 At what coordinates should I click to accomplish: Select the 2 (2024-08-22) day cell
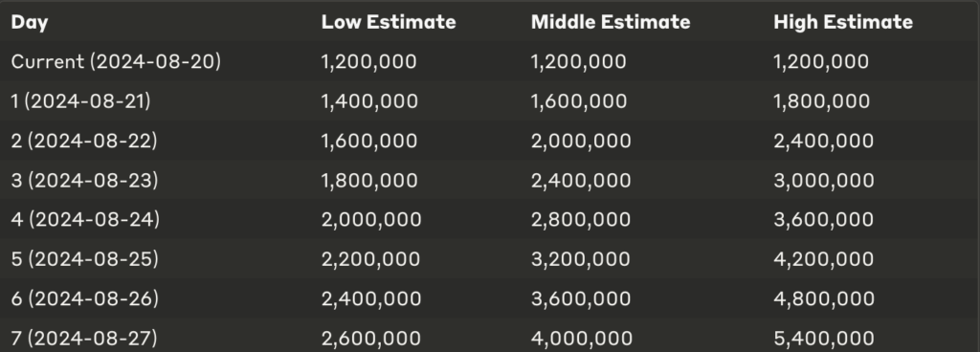(x=84, y=141)
